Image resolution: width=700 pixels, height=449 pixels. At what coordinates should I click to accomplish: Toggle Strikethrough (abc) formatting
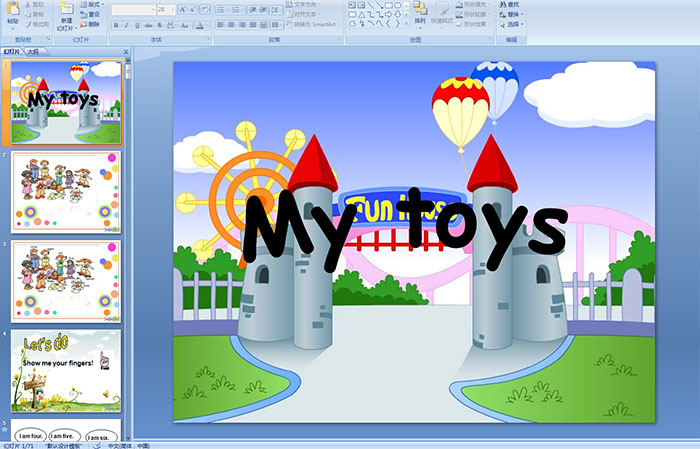[148, 25]
